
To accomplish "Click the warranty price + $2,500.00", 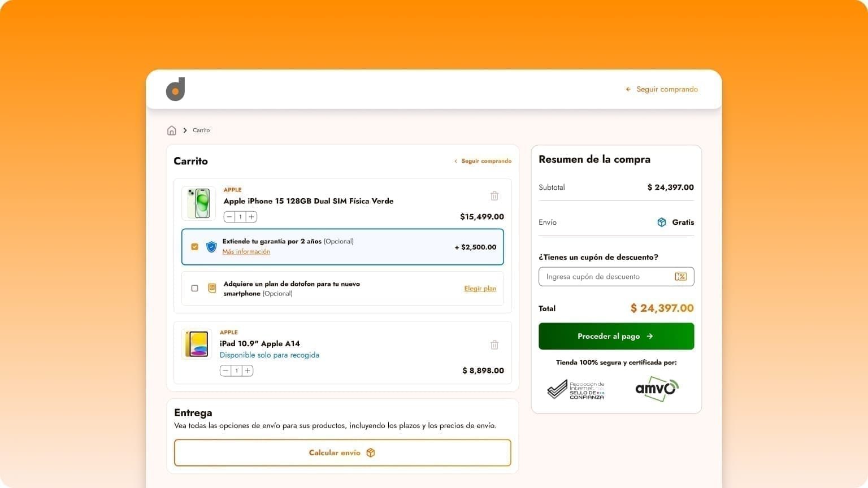I will (x=475, y=247).
